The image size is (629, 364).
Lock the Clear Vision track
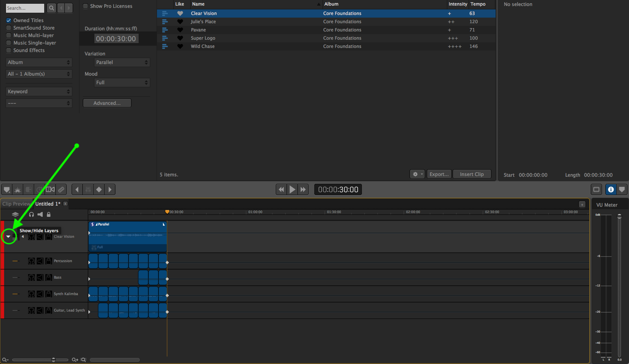[49, 237]
